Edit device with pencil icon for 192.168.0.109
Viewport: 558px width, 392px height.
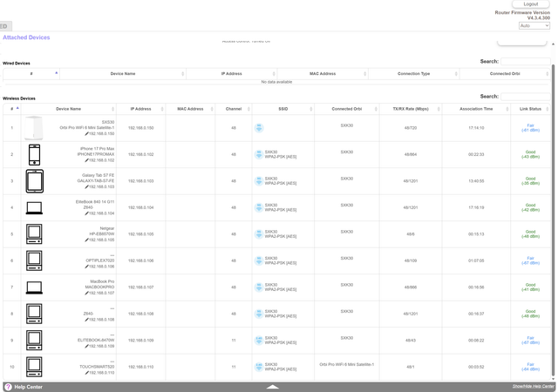click(86, 346)
